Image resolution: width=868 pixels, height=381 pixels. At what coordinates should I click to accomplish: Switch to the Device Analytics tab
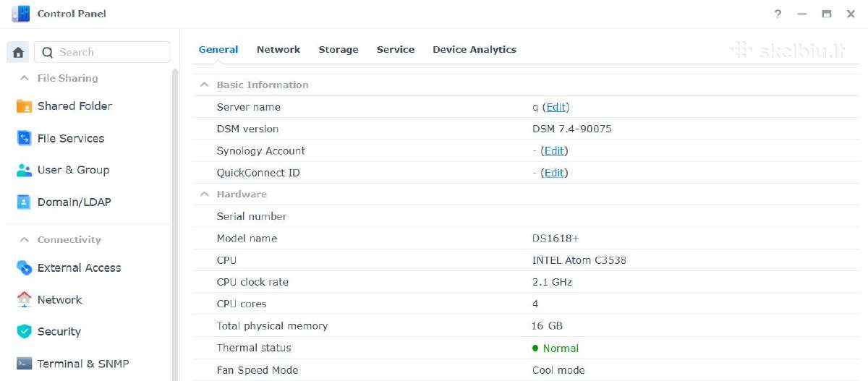[x=475, y=49]
